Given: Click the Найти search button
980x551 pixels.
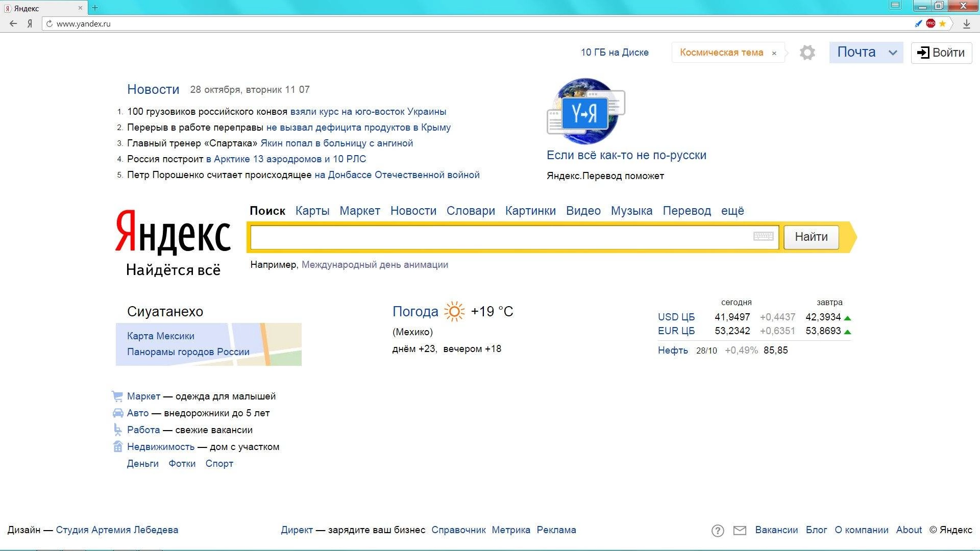Looking at the screenshot, I should (811, 237).
